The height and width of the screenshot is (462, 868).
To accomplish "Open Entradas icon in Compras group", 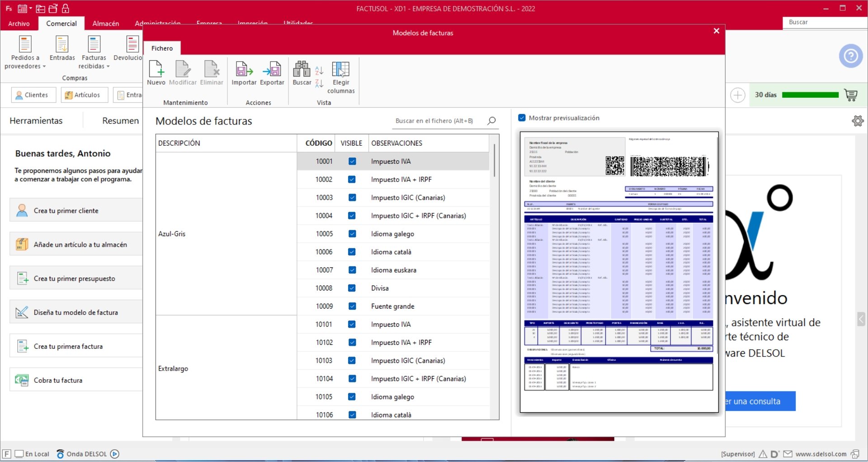I will 62,44.
